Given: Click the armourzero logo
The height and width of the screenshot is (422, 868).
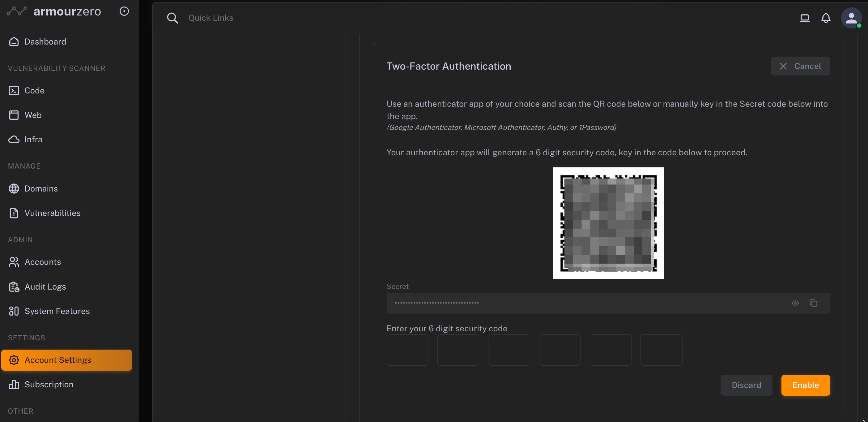Looking at the screenshot, I should (x=54, y=11).
